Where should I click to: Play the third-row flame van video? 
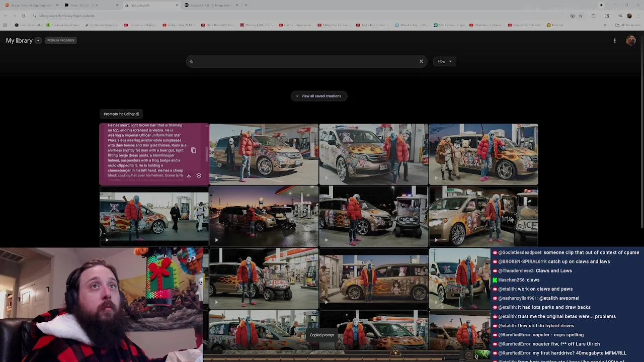point(326,302)
